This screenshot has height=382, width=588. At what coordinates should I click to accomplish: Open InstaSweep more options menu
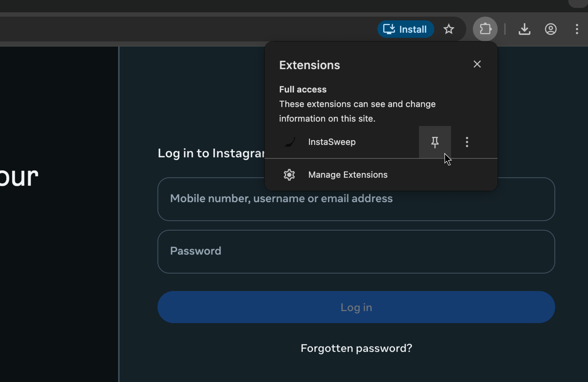[467, 142]
